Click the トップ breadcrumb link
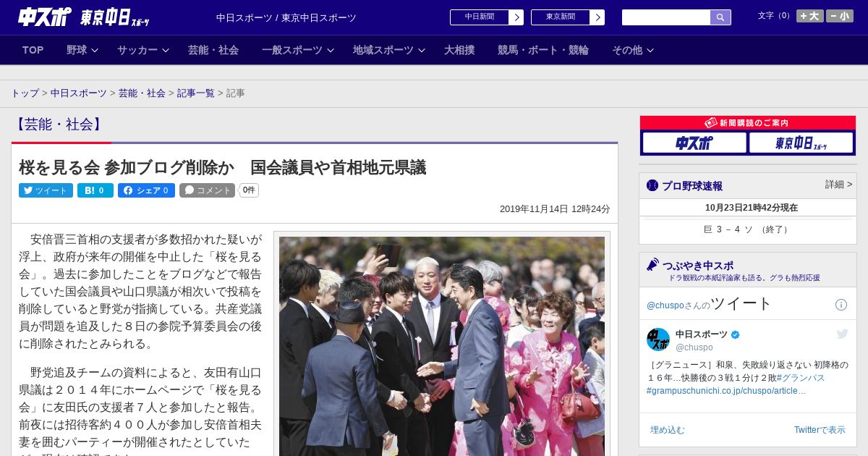The height and width of the screenshot is (456, 868). pyautogui.click(x=25, y=93)
